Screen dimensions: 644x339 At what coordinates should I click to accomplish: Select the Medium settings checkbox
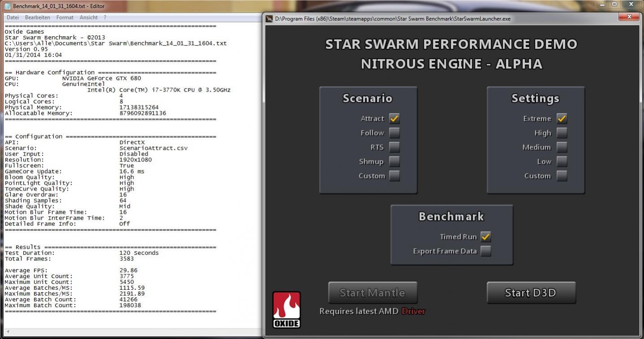pyautogui.click(x=562, y=147)
